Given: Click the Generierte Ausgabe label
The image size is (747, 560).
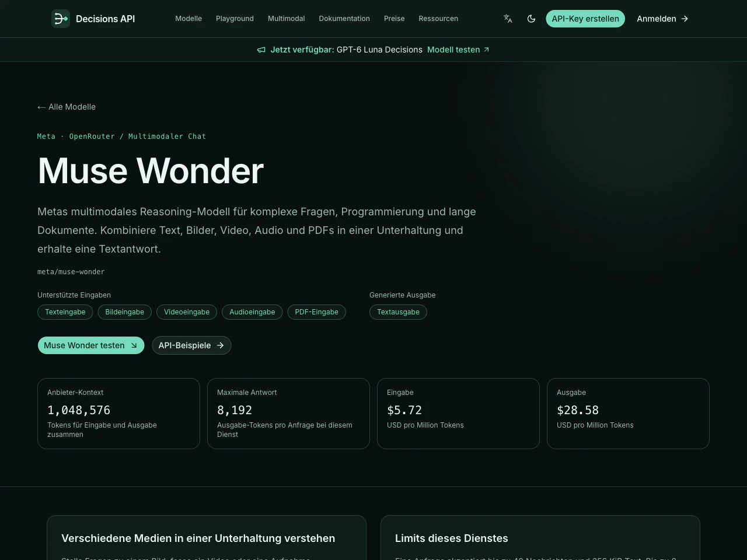Looking at the screenshot, I should tap(403, 295).
